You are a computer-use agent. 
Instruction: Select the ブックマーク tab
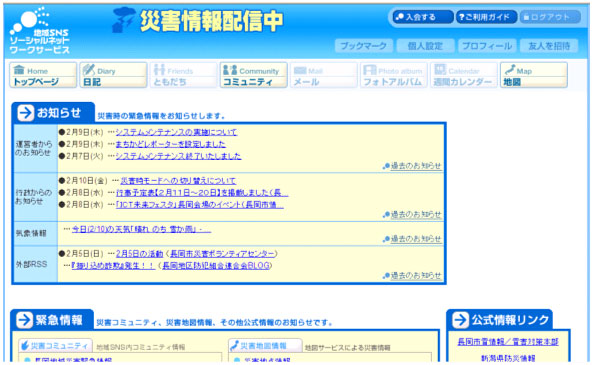click(x=363, y=46)
